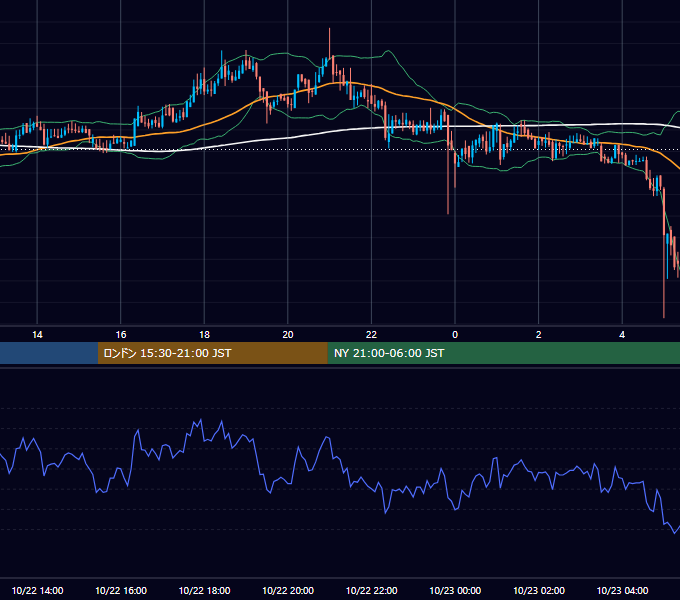This screenshot has width=680, height=600.
Task: Click the '10/22 14:00' date label
Action: click(37, 590)
